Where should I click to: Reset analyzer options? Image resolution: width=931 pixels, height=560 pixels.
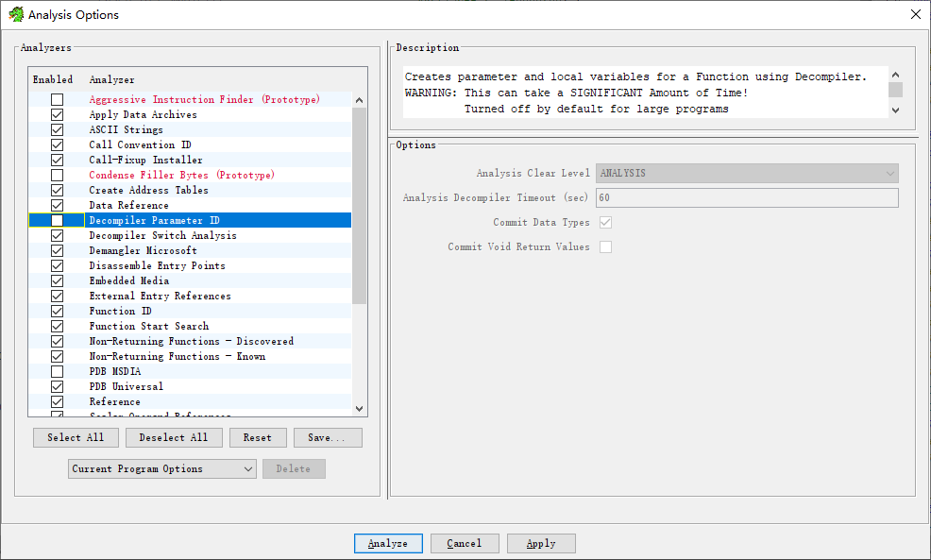tap(258, 437)
